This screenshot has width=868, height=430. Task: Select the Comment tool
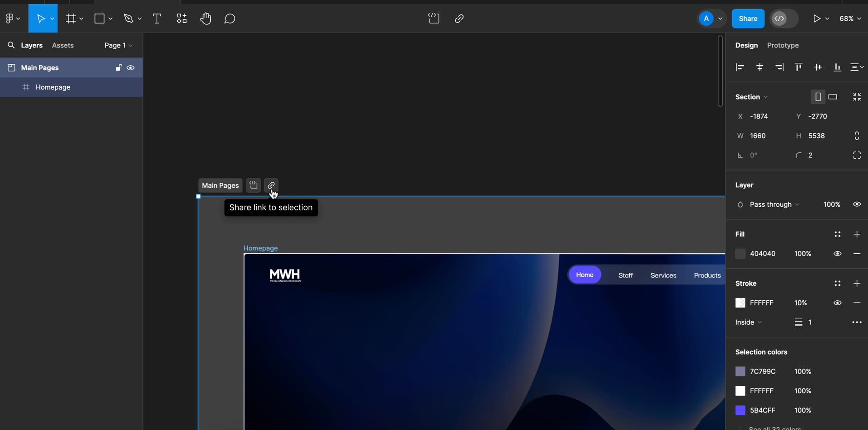(230, 19)
